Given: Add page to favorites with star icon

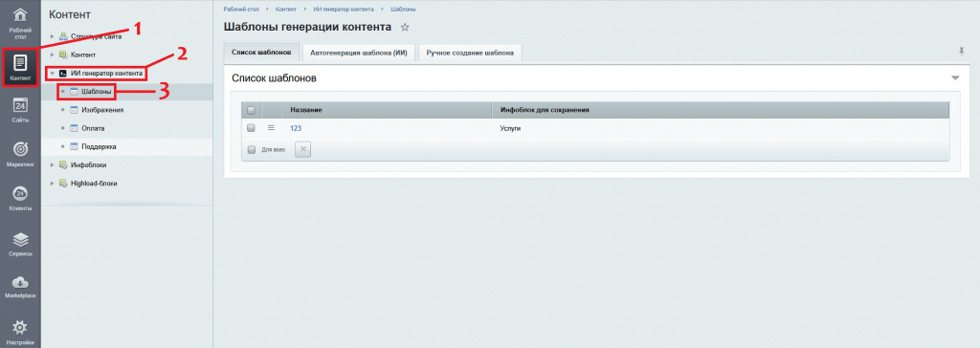Looking at the screenshot, I should pos(405,27).
